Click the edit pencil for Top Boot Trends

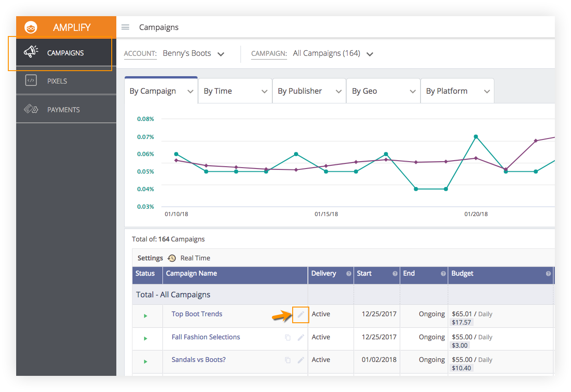(x=301, y=314)
